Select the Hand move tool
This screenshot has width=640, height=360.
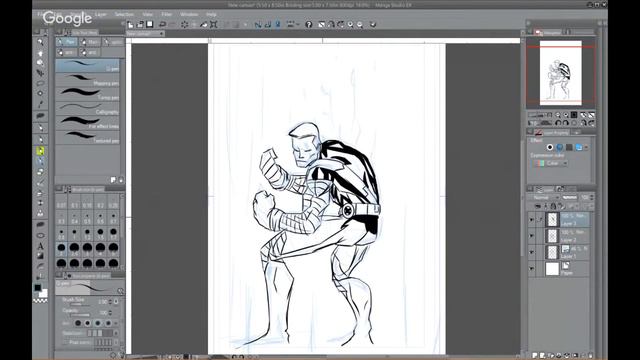pyautogui.click(x=40, y=53)
